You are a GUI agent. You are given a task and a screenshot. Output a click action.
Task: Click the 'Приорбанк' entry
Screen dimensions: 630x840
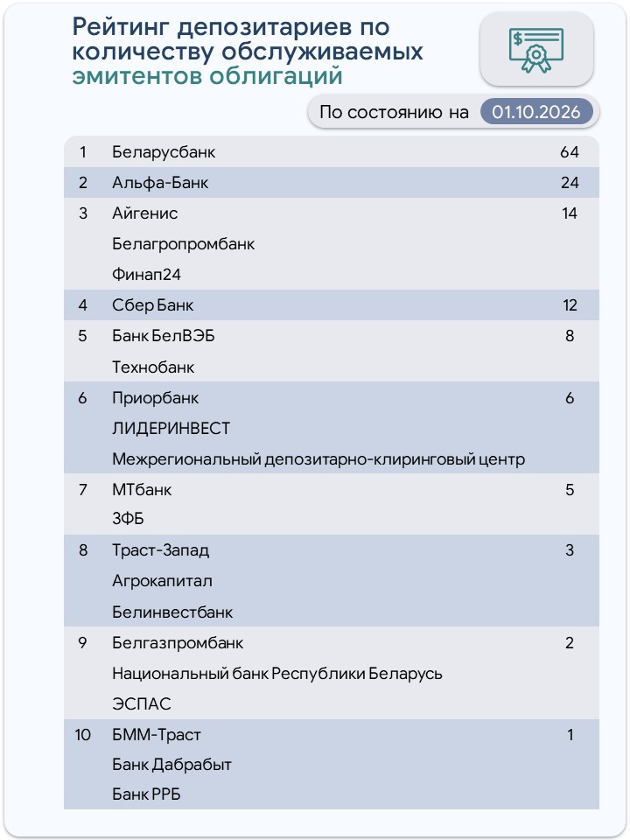[x=156, y=398]
